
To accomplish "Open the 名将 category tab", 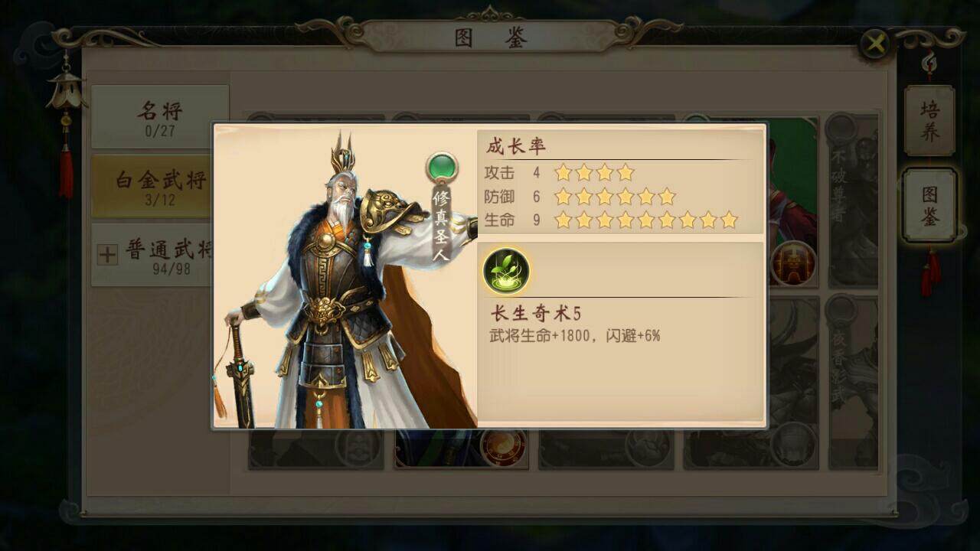I will point(160,116).
